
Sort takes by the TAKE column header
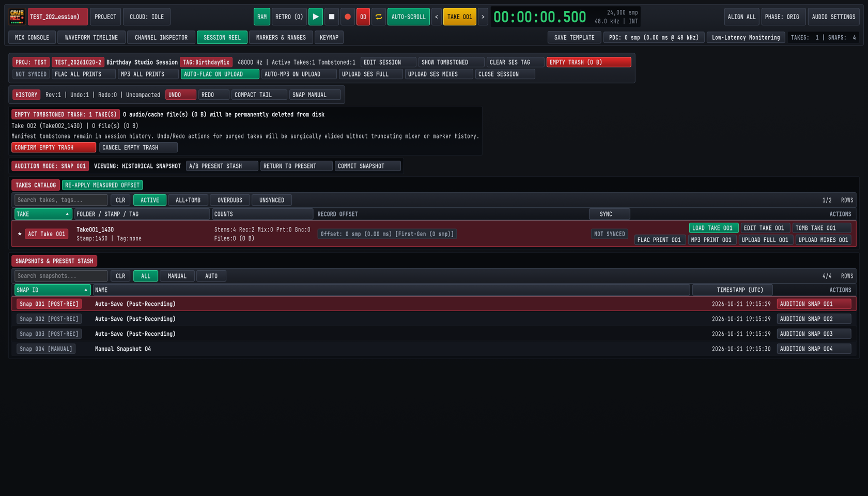[43, 214]
